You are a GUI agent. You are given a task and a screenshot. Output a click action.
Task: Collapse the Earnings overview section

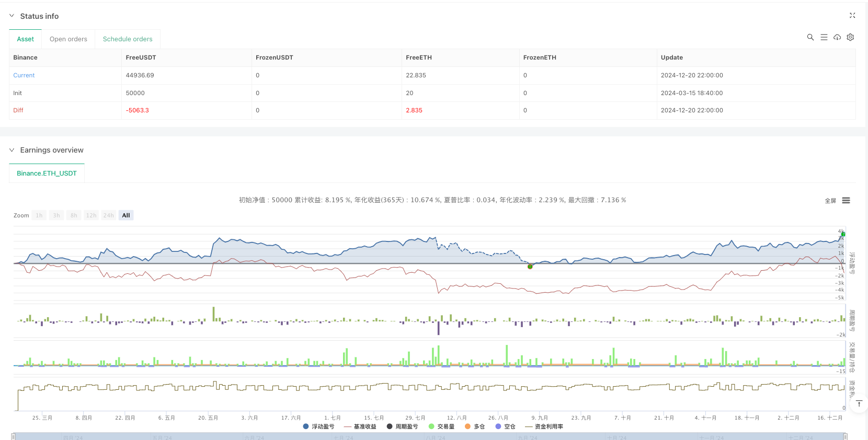[x=12, y=150]
